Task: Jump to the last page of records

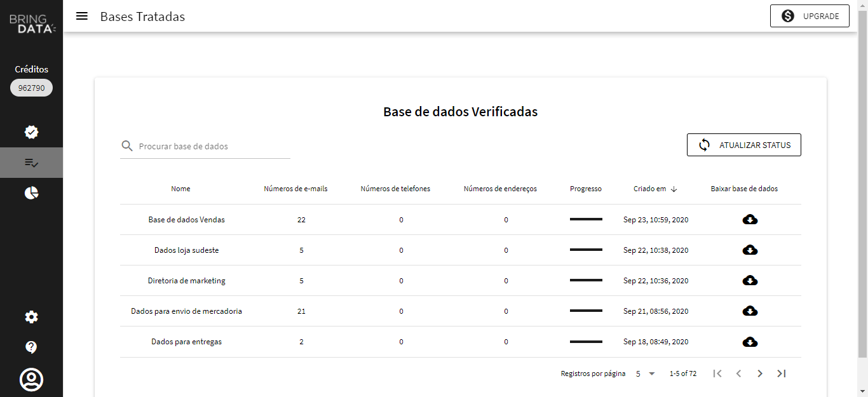Action: pyautogui.click(x=782, y=373)
